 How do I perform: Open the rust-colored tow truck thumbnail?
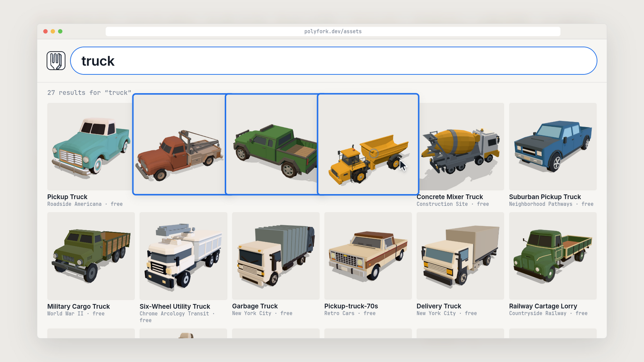[x=179, y=144]
